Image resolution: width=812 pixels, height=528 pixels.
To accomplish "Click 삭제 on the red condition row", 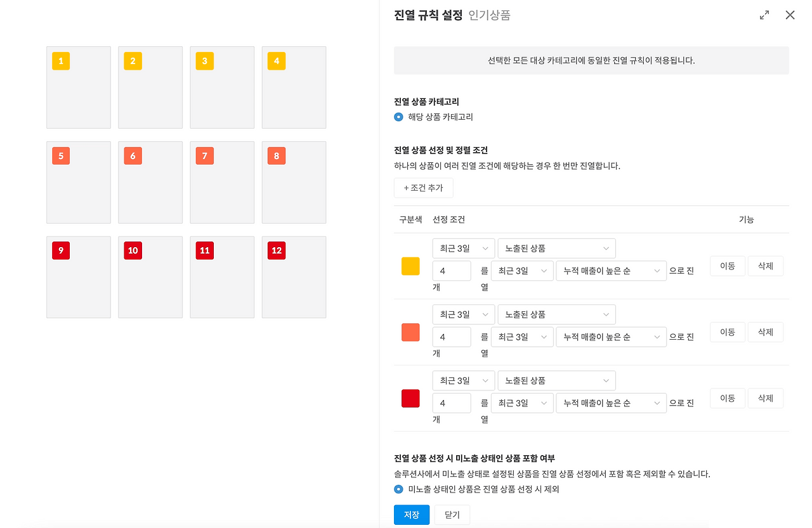I will tap(765, 398).
